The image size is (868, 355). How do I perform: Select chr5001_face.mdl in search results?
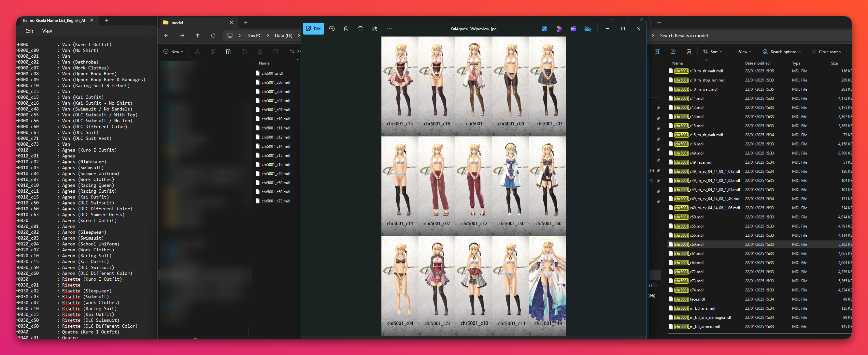tap(760, 299)
